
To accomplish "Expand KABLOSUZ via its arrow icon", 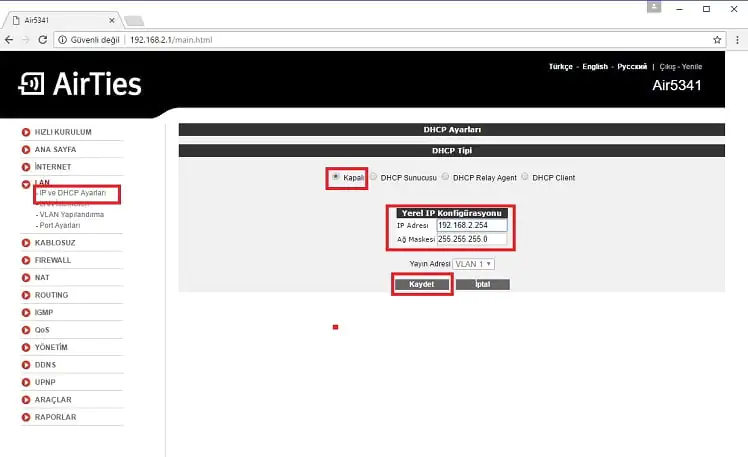I will (x=26, y=243).
